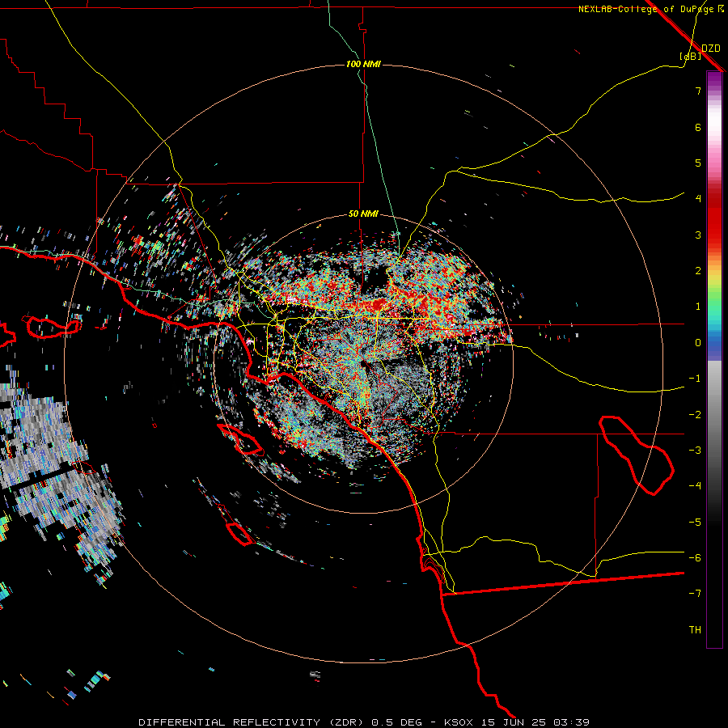The image size is (728, 728).
Task: Click the 100 NMI range ring label
Action: click(363, 64)
